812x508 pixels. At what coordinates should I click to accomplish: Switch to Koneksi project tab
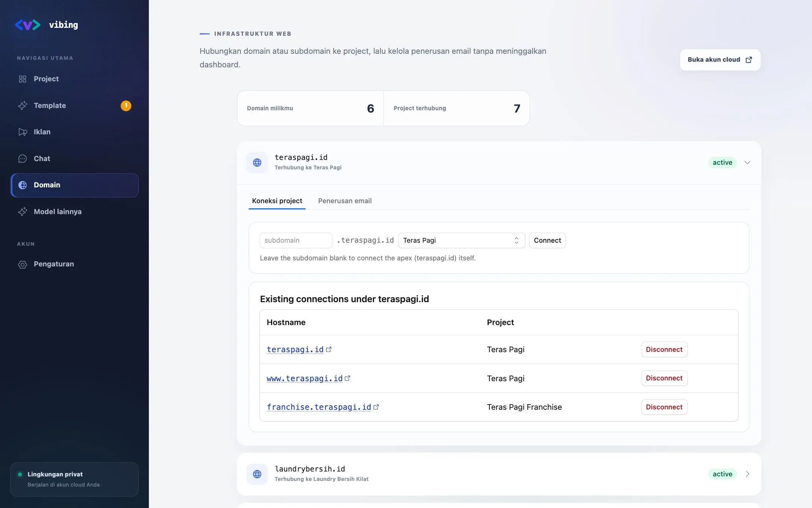(x=277, y=201)
